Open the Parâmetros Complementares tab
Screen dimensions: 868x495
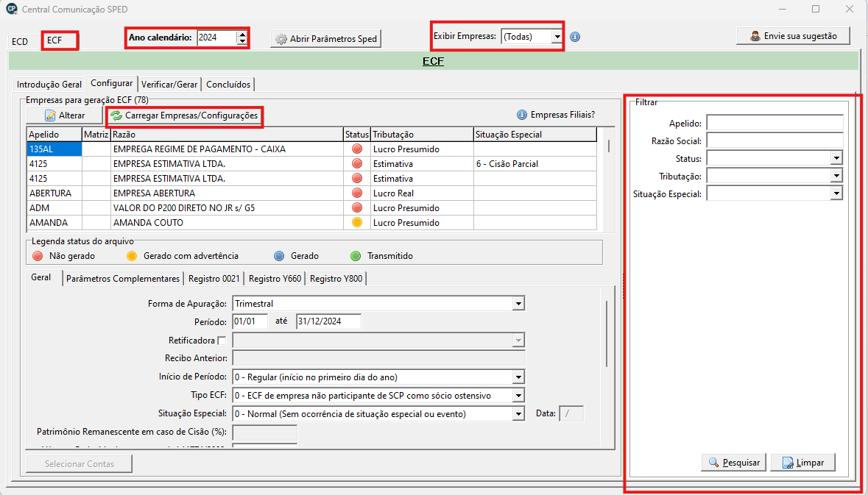point(123,279)
